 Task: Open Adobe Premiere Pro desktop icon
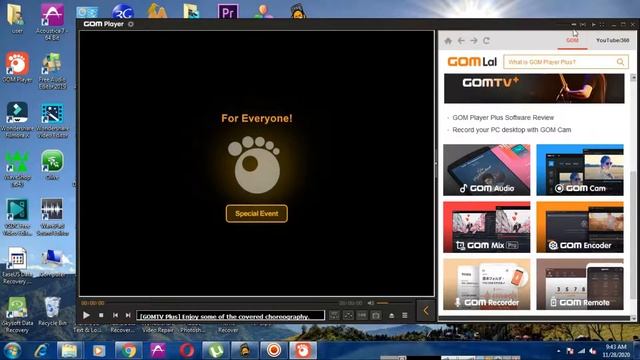[x=228, y=11]
